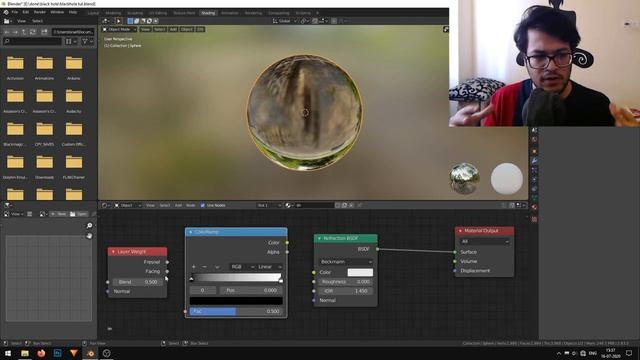Click the Refraction BSDF Color swatch

coord(360,272)
